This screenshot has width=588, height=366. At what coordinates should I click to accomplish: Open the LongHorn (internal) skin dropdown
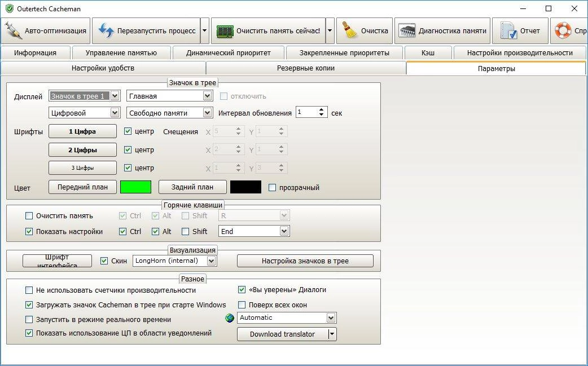click(x=212, y=261)
